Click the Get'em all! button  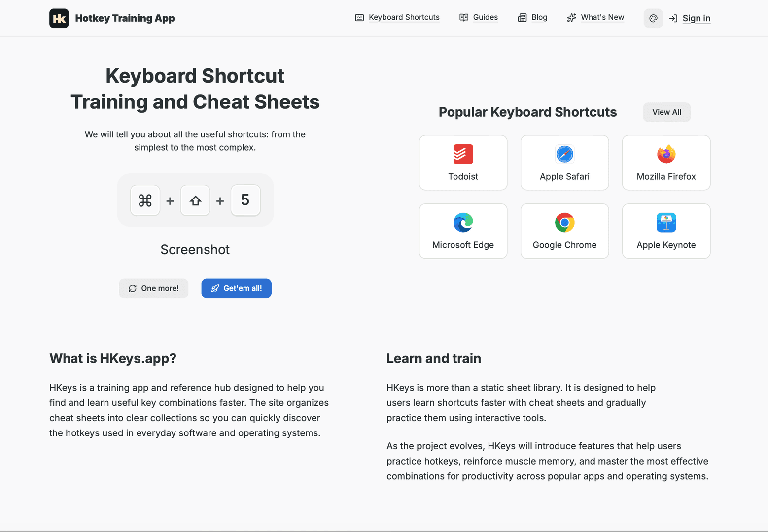point(236,288)
